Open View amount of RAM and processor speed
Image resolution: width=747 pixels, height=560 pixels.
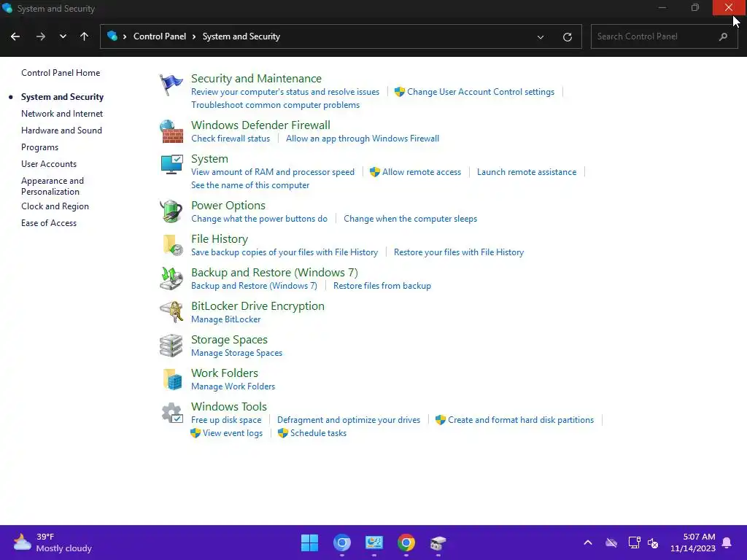[x=273, y=172]
